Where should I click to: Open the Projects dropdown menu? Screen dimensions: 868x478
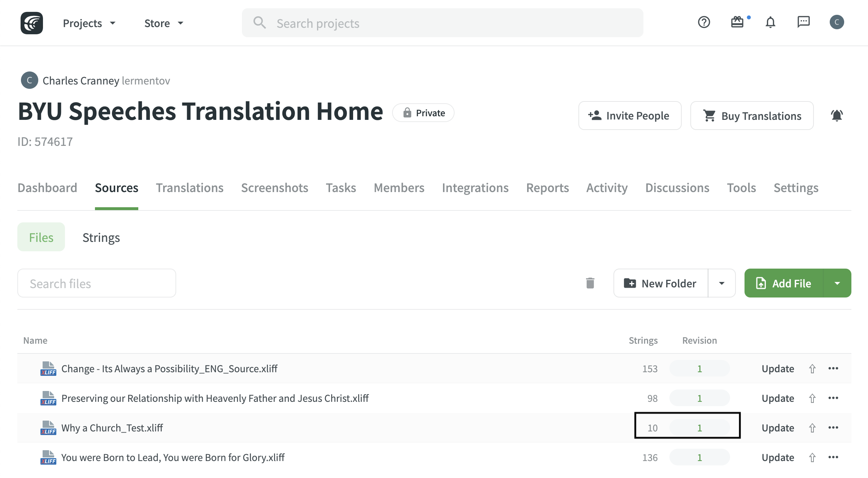pos(89,23)
